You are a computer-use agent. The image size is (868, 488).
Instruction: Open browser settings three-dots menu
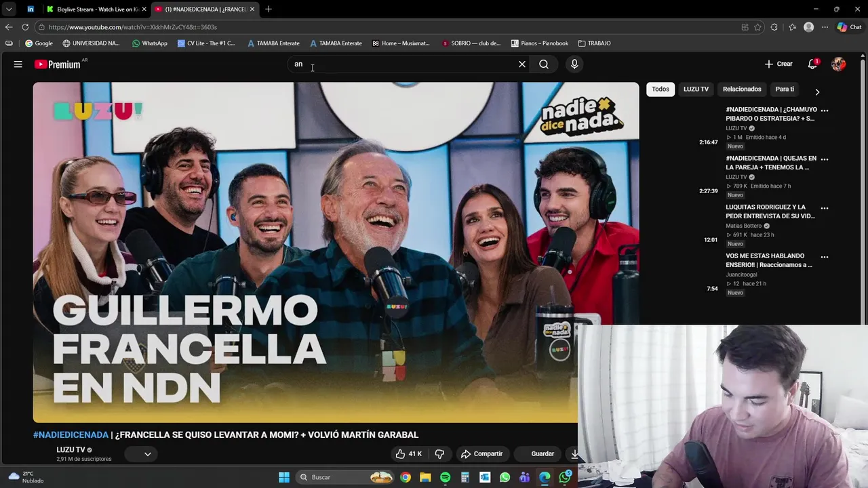(825, 27)
